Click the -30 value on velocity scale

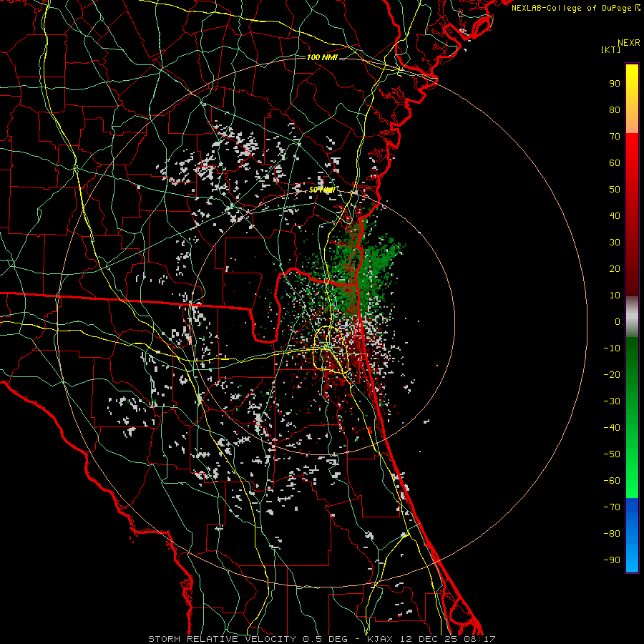click(612, 401)
